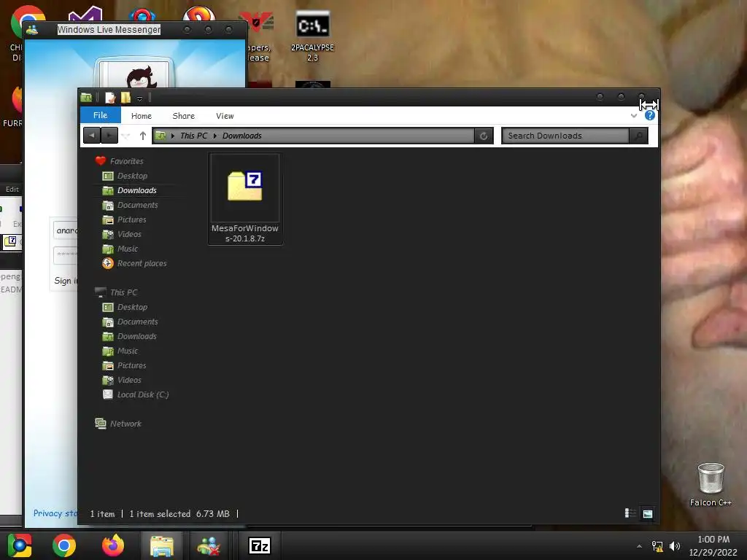Open the Edit menu in the background window
The width and height of the screenshot is (747, 560).
12,189
